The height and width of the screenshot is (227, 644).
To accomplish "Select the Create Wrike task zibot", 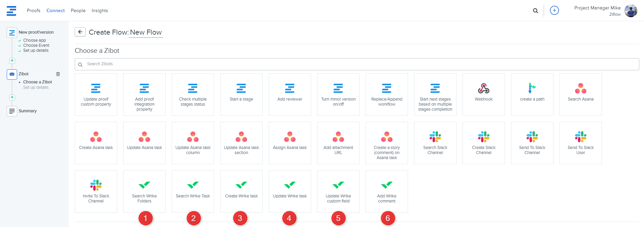I will coord(241,191).
